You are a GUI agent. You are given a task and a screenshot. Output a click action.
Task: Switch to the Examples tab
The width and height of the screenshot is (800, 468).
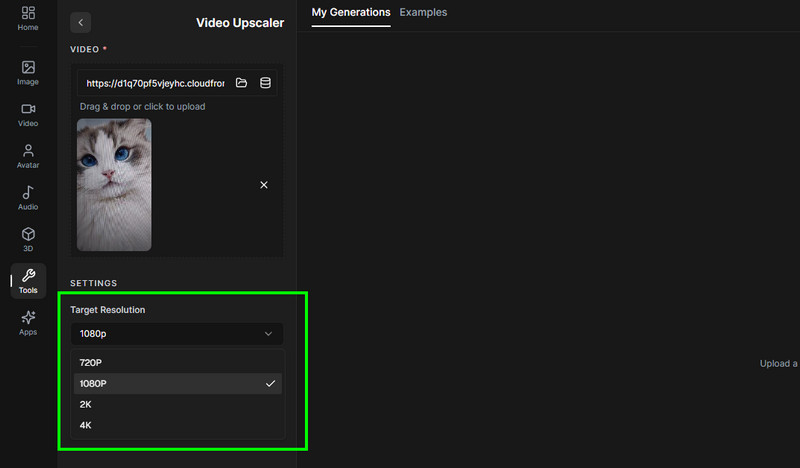click(x=423, y=12)
